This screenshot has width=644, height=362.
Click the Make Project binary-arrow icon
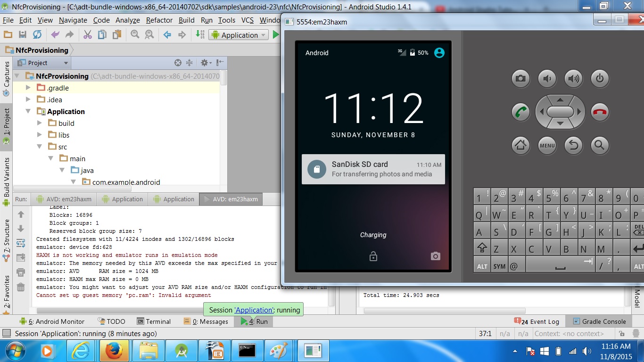point(200,35)
